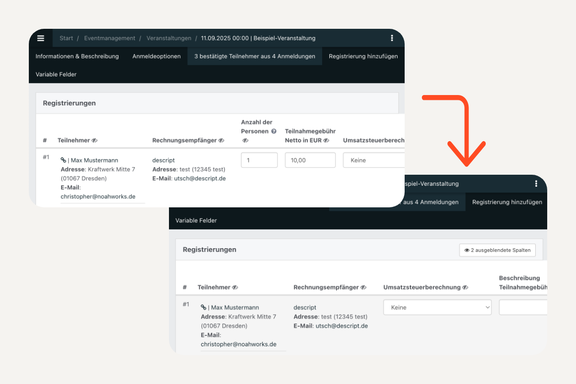576x384 pixels.
Task: Click Kraftwerk Mitte 7 address in upper window
Action: tap(111, 169)
